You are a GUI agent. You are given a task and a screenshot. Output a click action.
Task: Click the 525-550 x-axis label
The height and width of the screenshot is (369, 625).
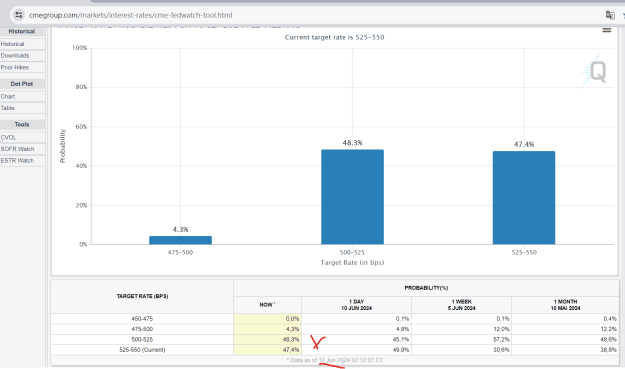[524, 253]
